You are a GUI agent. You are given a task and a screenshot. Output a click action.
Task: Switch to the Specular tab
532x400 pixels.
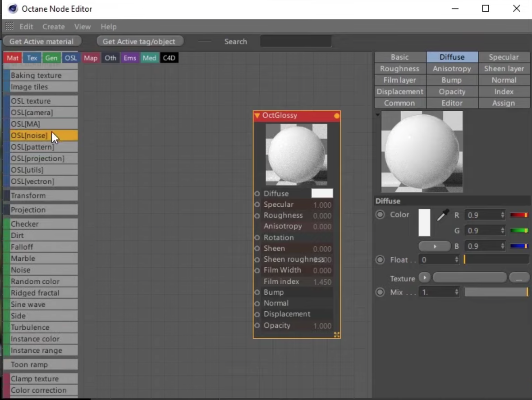coord(504,57)
